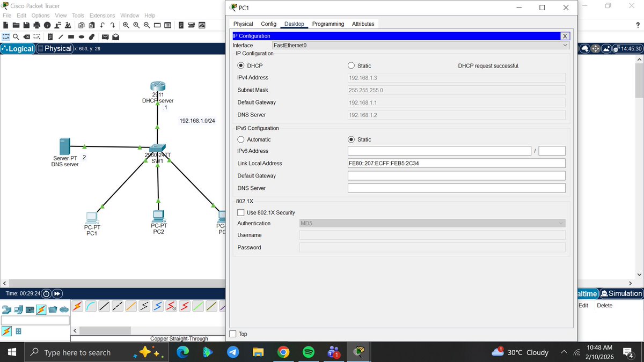Click the Save floppy disk icon
The height and width of the screenshot is (362, 644).
click(26, 25)
